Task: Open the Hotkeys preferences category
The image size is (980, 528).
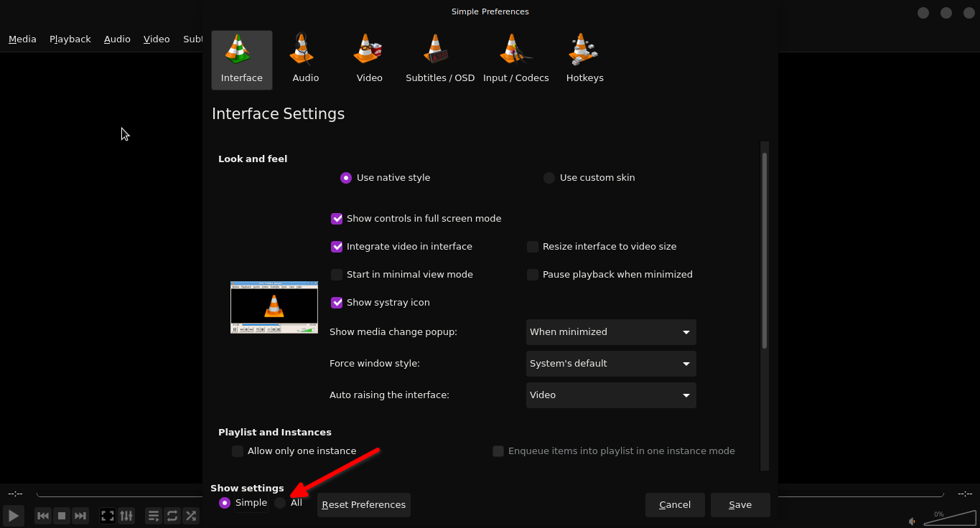Action: (x=584, y=60)
